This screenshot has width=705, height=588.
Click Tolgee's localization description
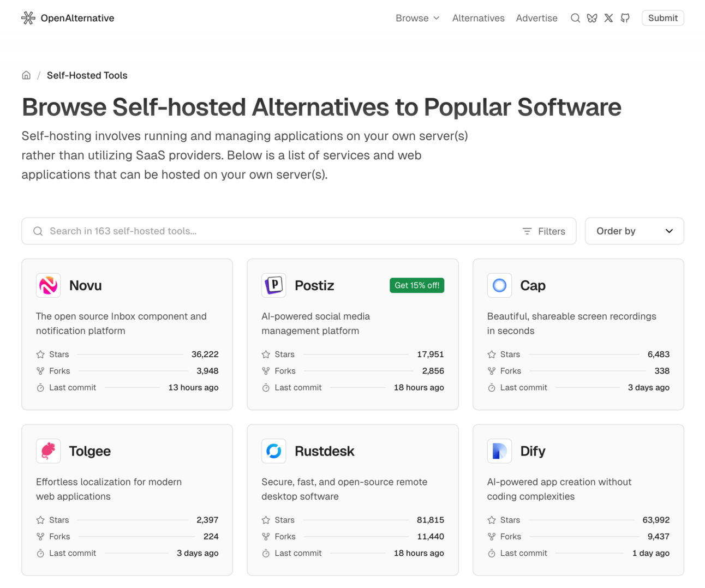coord(109,489)
